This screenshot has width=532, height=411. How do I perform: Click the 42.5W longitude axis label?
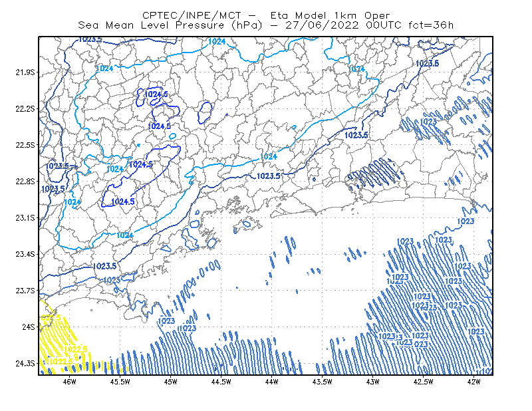[423, 382]
